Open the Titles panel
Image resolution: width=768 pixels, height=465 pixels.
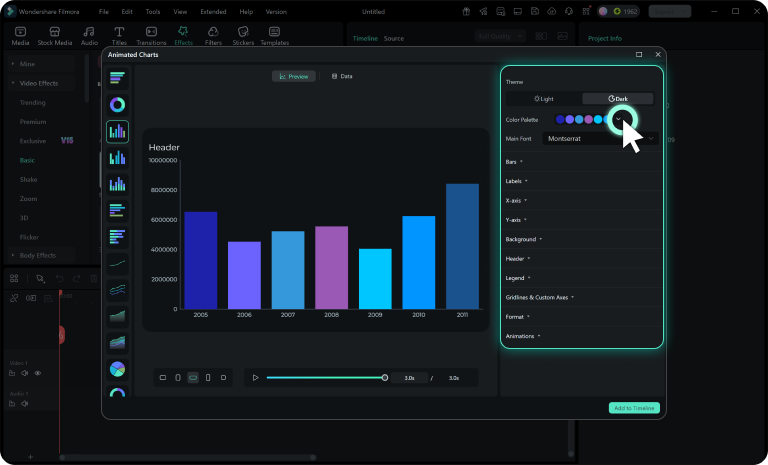click(x=119, y=36)
